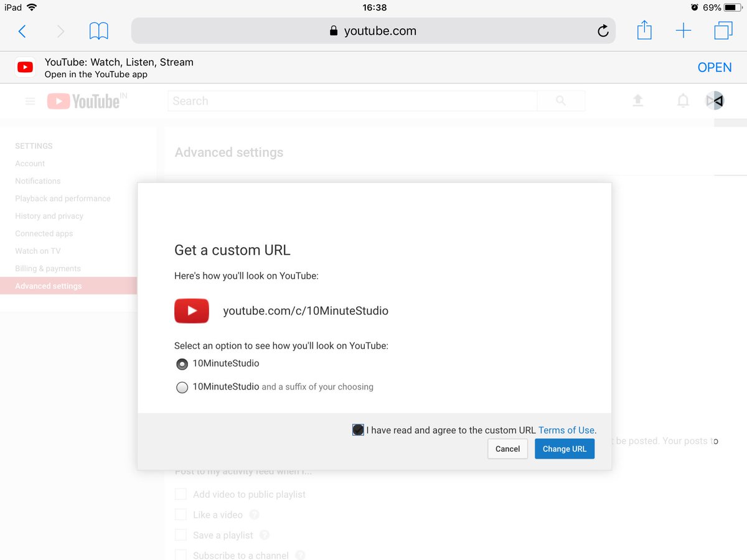This screenshot has width=747, height=560.
Task: Open Billing & payments settings
Action: [48, 268]
